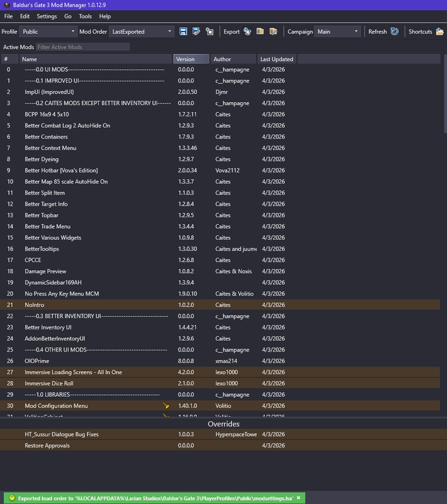Viewport: 447px width, 504px height.
Task: Click the Save order as icon with pencil
Action: point(196,31)
